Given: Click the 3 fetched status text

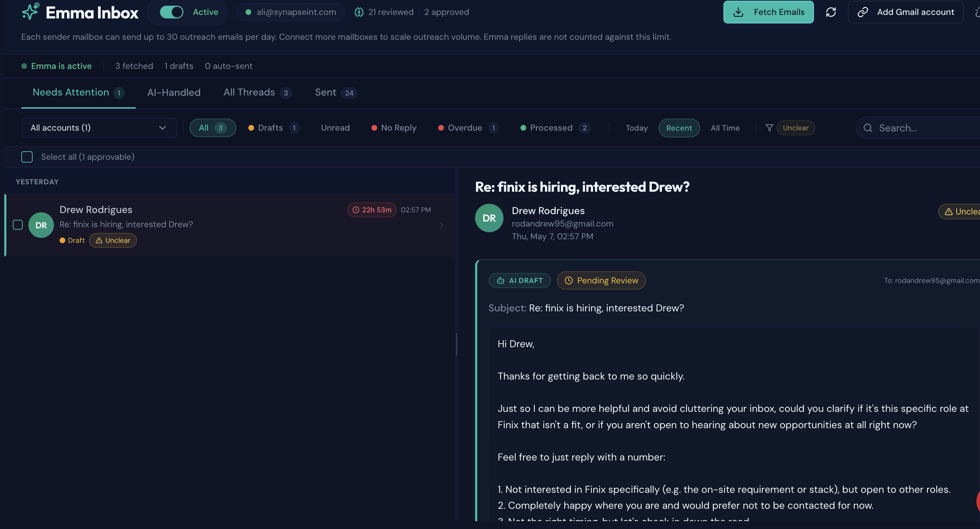Looking at the screenshot, I should (x=134, y=66).
